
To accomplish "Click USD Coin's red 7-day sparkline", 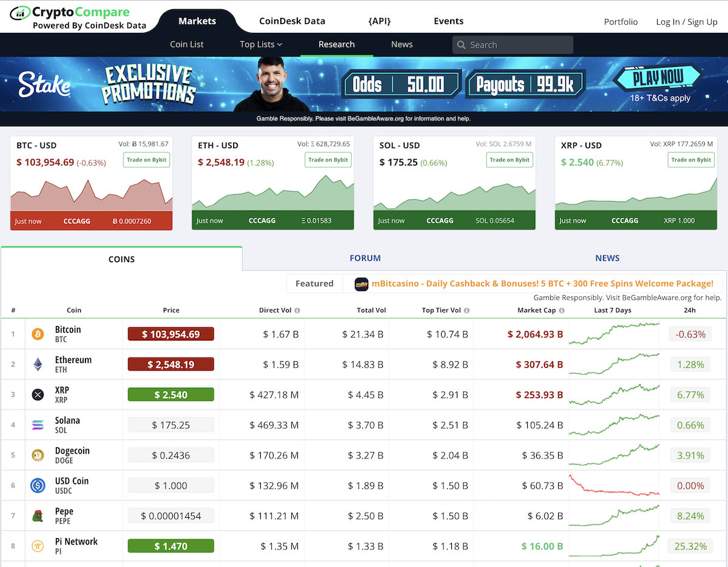I will pos(614,485).
